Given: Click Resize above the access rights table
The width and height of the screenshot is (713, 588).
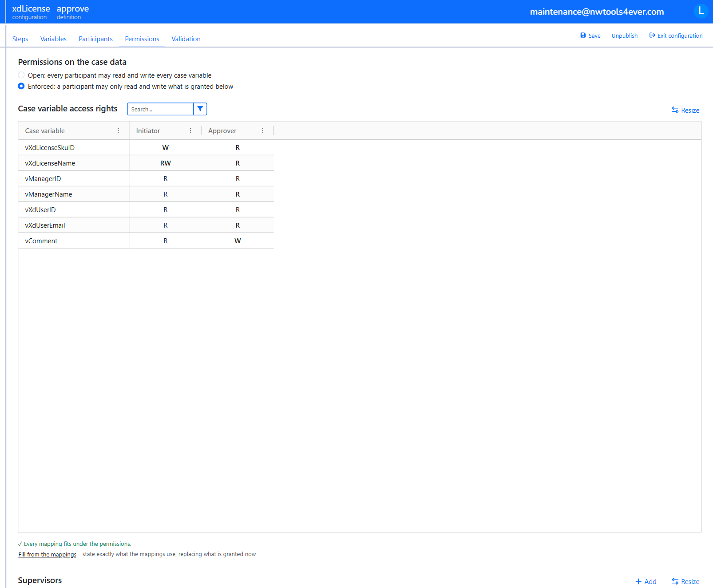Looking at the screenshot, I should [x=685, y=110].
